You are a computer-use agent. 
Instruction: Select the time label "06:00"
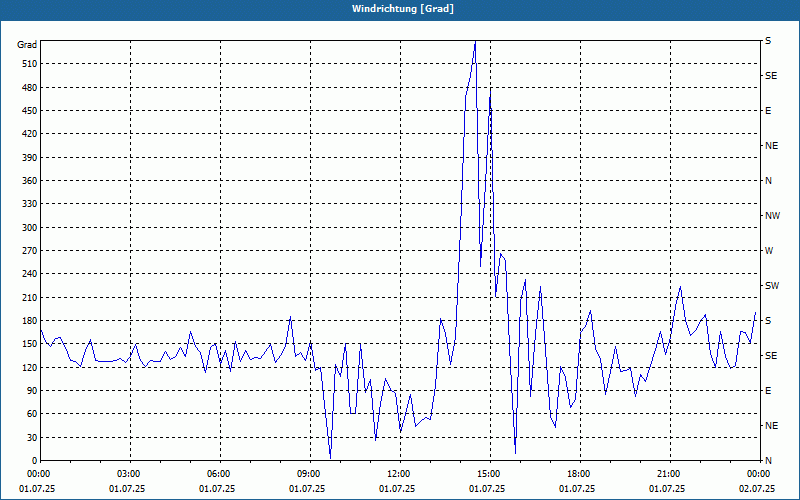(x=220, y=474)
